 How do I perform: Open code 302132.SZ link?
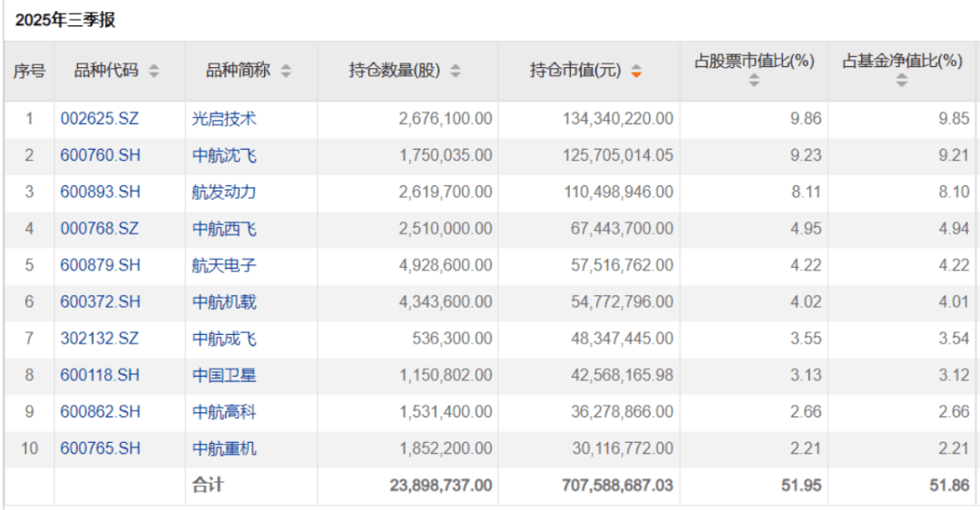[x=100, y=338]
